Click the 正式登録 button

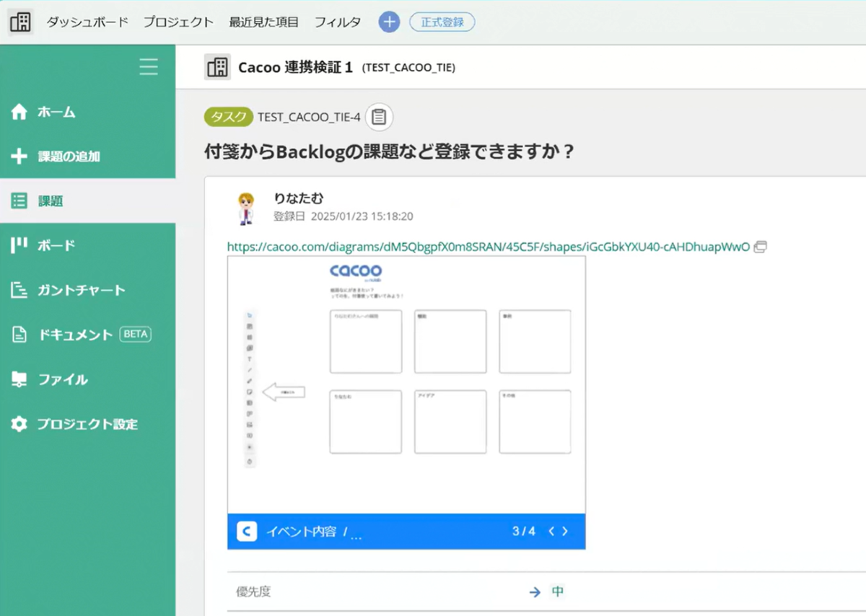pyautogui.click(x=442, y=22)
